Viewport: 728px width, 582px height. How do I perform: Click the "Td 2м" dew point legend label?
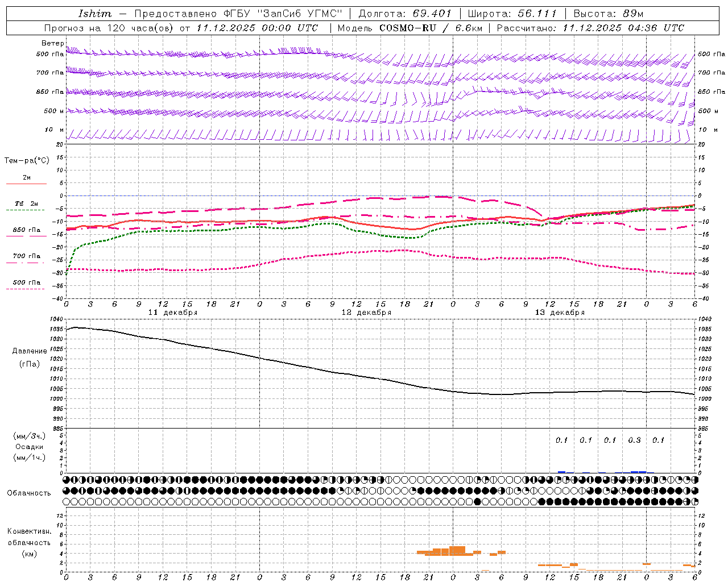26,203
